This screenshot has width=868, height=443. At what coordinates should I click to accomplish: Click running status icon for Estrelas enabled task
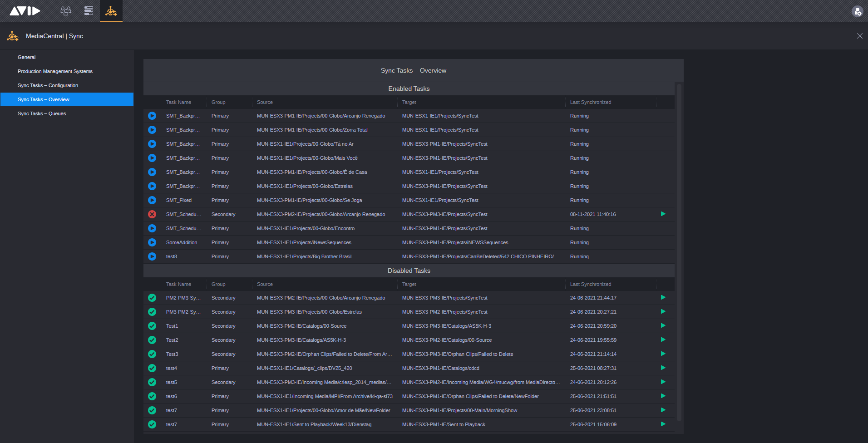click(x=152, y=186)
